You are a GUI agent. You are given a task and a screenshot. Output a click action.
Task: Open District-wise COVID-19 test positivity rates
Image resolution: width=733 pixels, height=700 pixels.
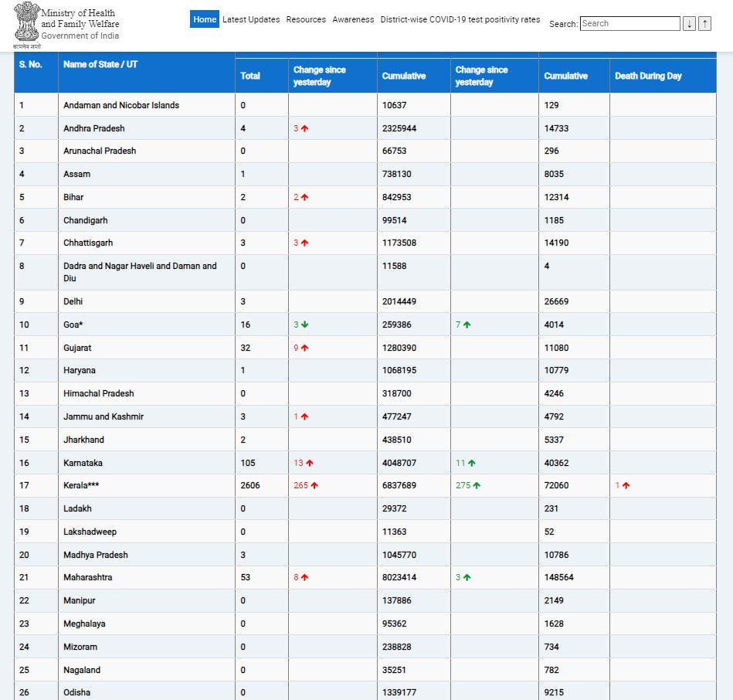coord(460,19)
